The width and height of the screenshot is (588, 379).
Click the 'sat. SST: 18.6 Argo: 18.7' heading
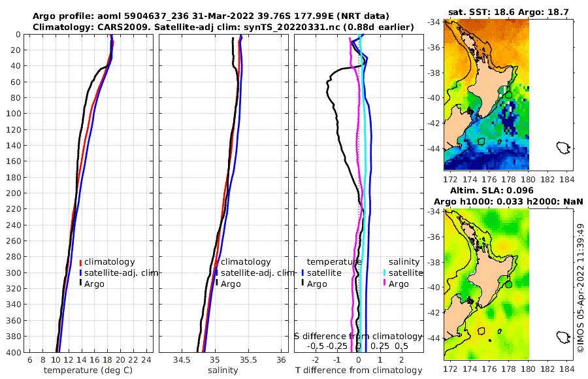508,12
